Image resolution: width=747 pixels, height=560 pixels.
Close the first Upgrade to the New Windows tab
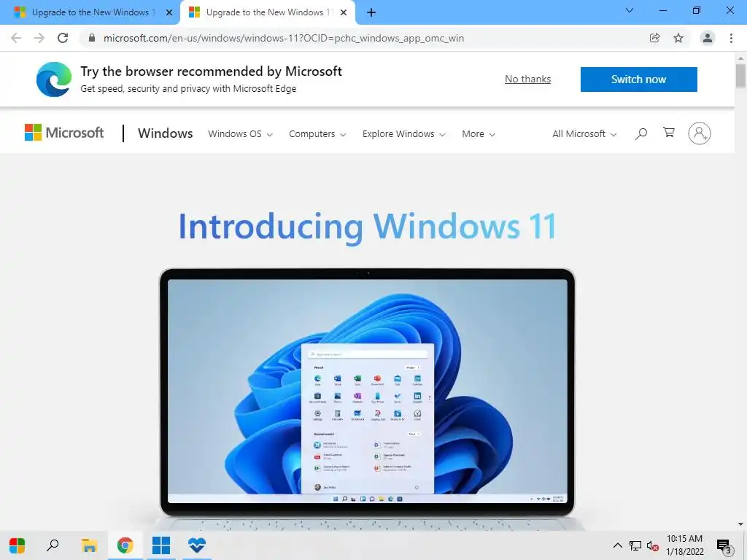(169, 12)
